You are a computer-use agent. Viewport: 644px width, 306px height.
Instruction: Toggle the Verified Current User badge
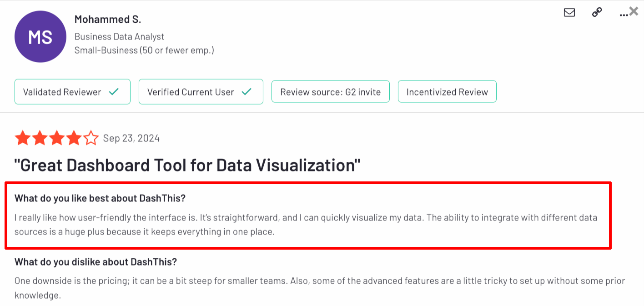point(201,91)
